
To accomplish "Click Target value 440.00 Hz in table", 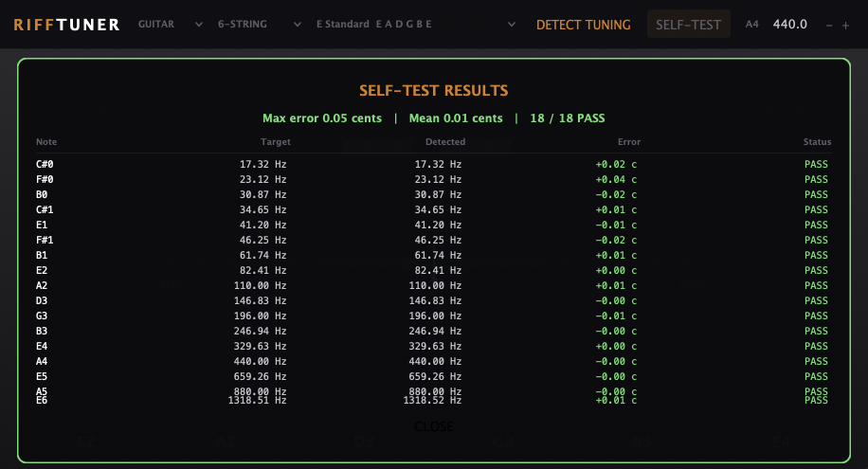I will pyautogui.click(x=261, y=361).
